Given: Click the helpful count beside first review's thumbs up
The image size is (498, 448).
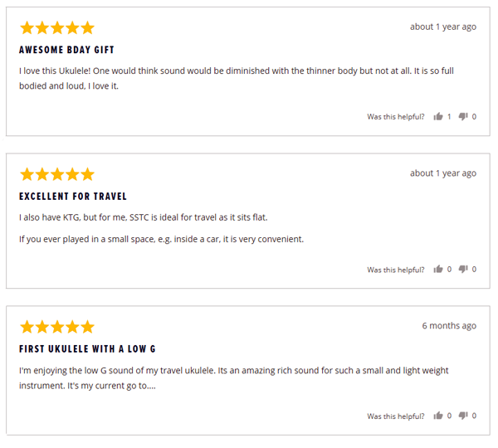Looking at the screenshot, I should point(449,117).
